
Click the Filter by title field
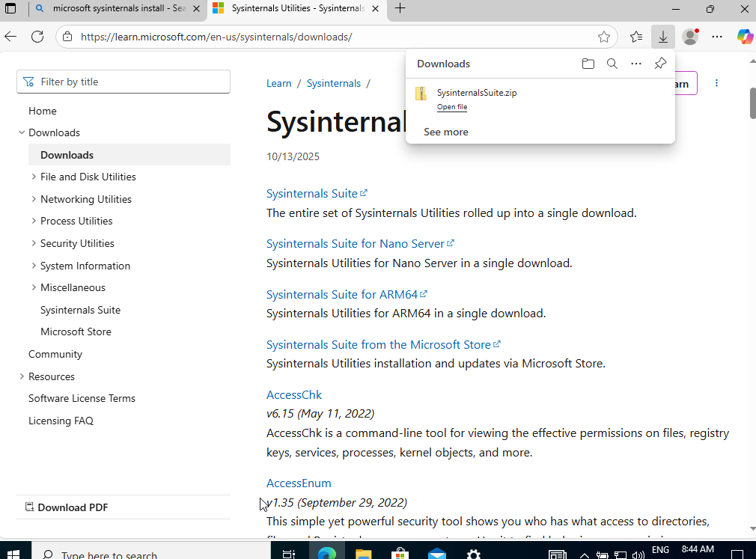(x=124, y=82)
